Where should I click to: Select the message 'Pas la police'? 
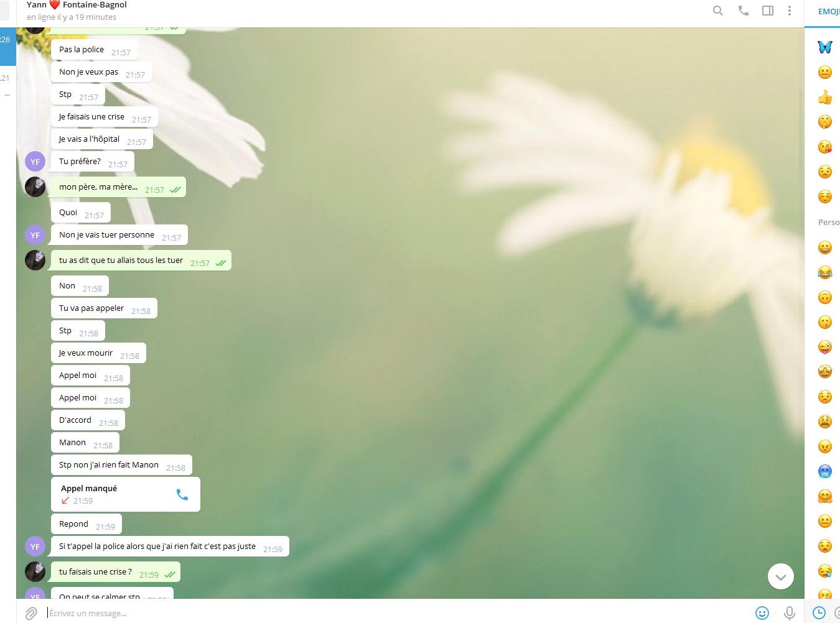tap(94, 50)
